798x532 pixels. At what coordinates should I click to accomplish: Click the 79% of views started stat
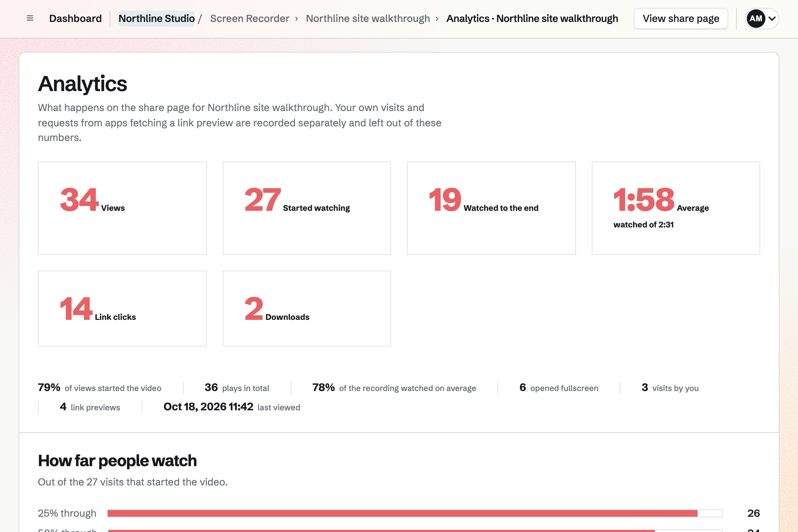99,388
